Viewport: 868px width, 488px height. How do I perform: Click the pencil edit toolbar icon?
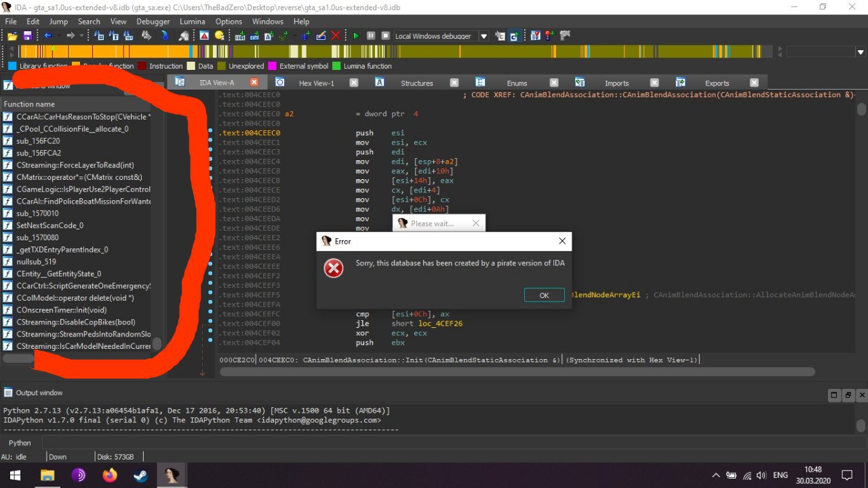321,36
